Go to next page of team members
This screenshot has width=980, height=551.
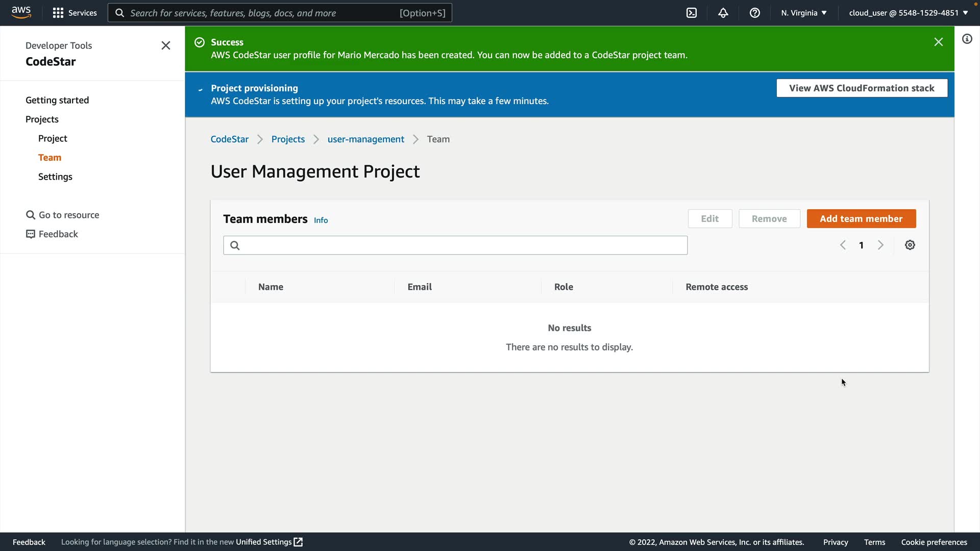tap(880, 245)
